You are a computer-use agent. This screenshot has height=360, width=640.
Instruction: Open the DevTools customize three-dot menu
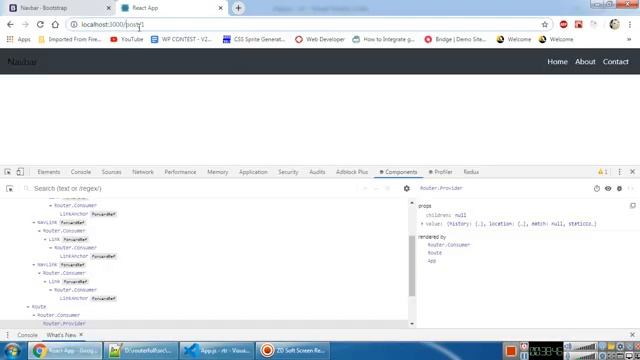[x=620, y=172]
